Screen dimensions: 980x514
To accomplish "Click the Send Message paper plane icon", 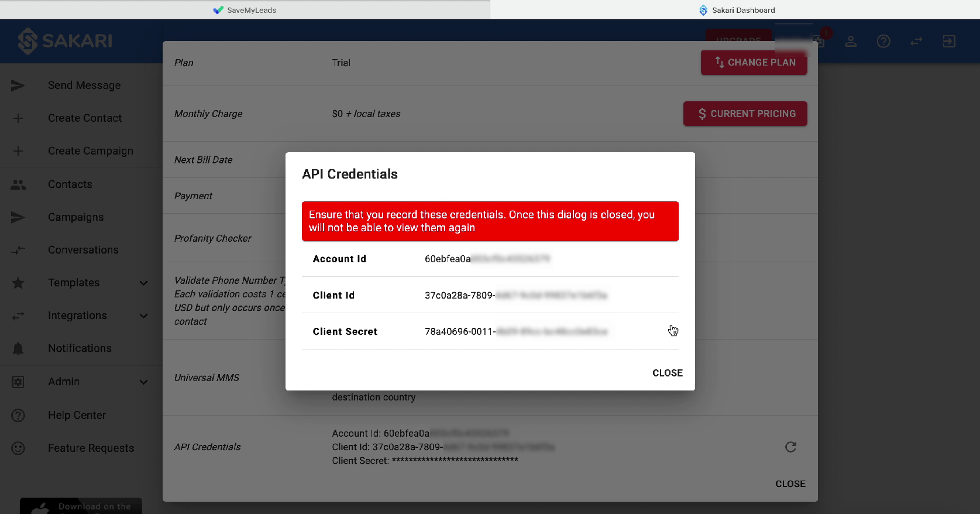I will [18, 85].
